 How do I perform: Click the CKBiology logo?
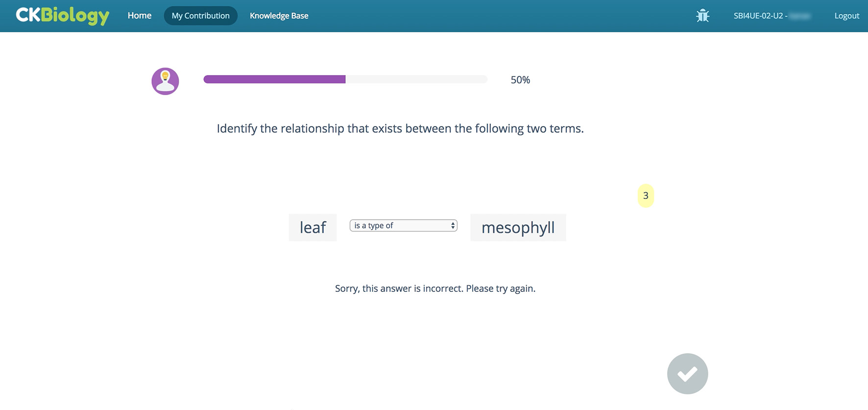[x=62, y=16]
